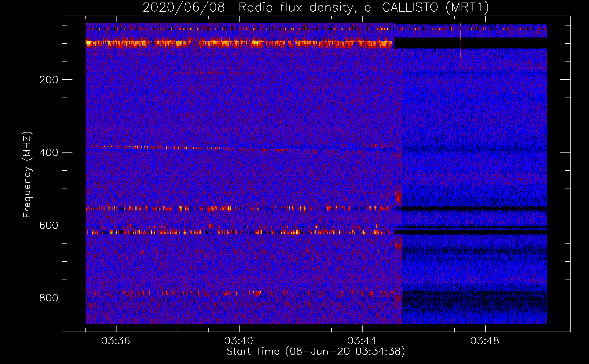The height and width of the screenshot is (364, 589).
Task: Click the 600 frequency tick label
Action: tap(49, 225)
